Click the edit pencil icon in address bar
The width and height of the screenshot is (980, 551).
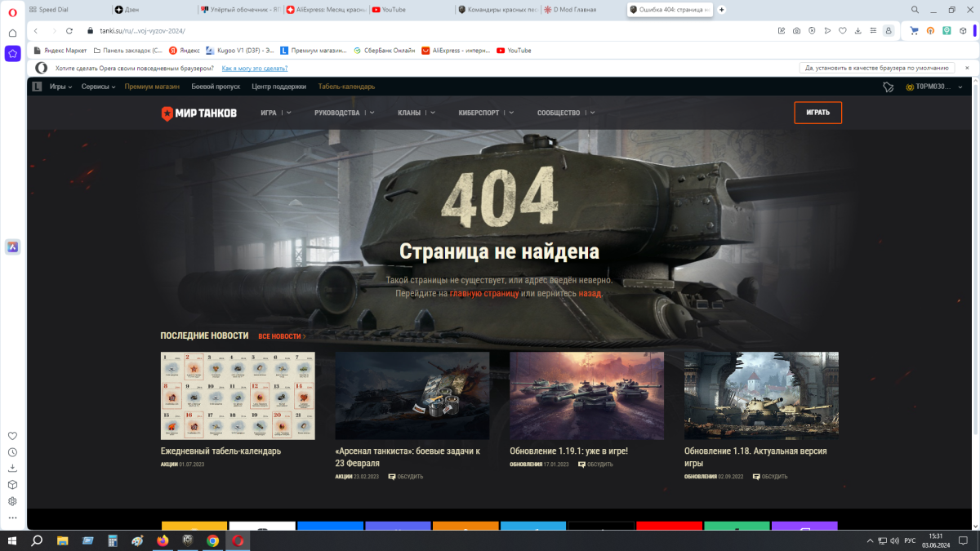(x=781, y=31)
